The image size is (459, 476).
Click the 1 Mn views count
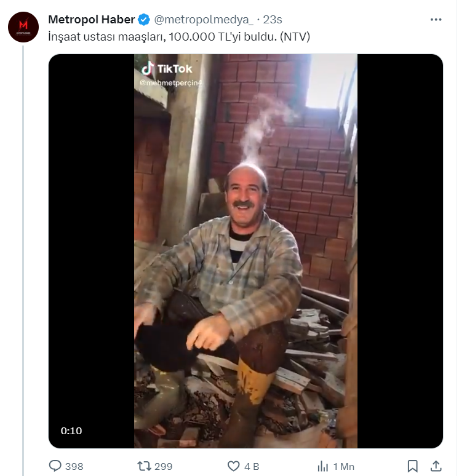pos(345,466)
